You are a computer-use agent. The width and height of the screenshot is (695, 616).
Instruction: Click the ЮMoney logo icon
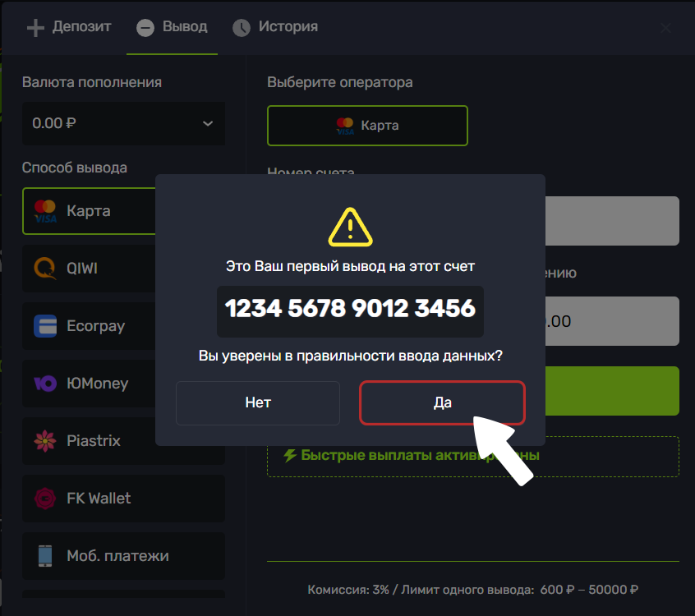pos(45,384)
